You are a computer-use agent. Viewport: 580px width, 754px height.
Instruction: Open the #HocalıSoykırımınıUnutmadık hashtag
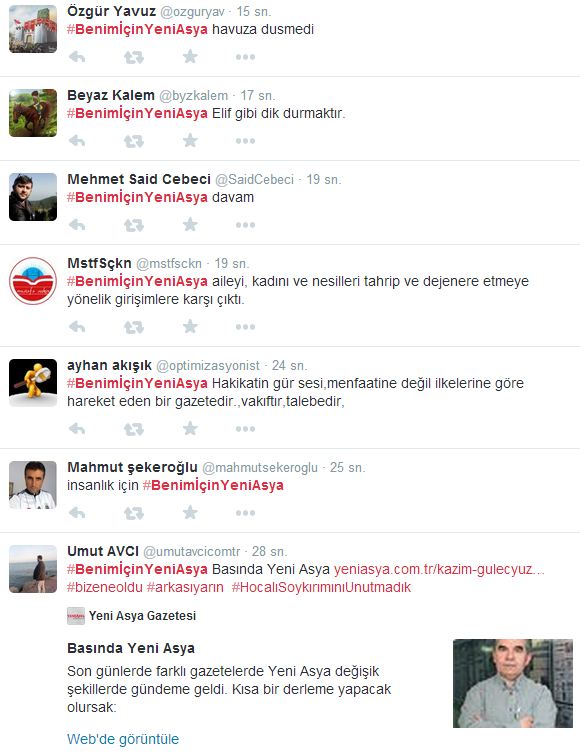point(321,587)
